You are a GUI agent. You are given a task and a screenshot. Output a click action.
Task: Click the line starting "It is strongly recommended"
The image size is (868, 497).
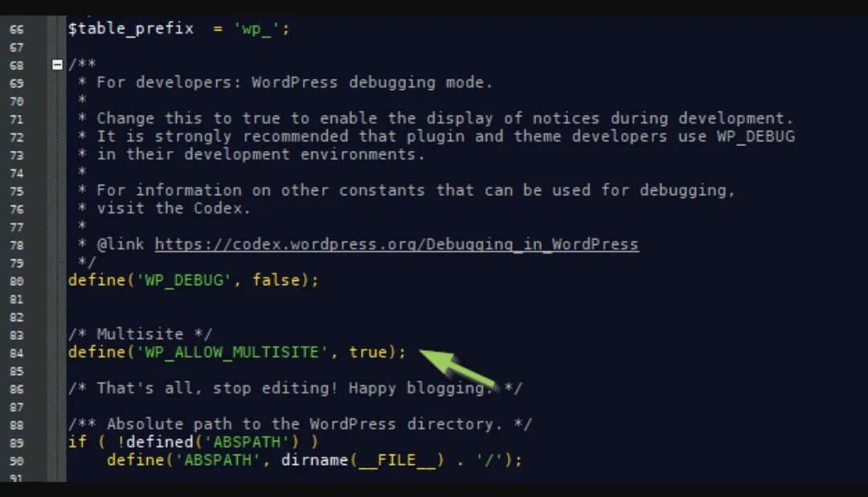coord(445,136)
